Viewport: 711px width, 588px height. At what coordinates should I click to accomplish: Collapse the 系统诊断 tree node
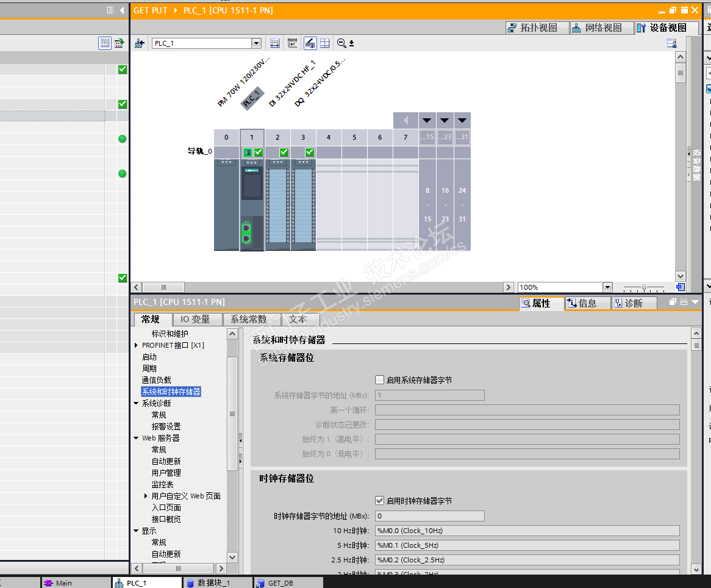coord(136,403)
